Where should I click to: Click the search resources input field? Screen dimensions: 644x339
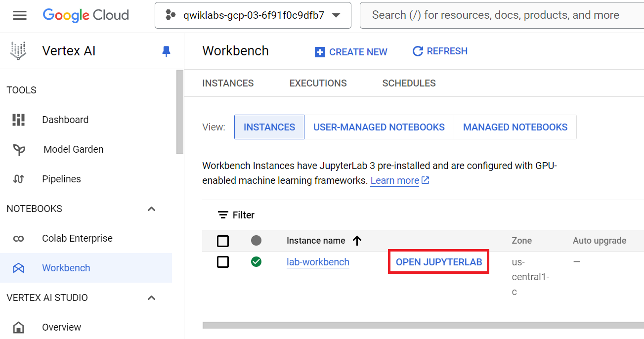click(x=502, y=15)
